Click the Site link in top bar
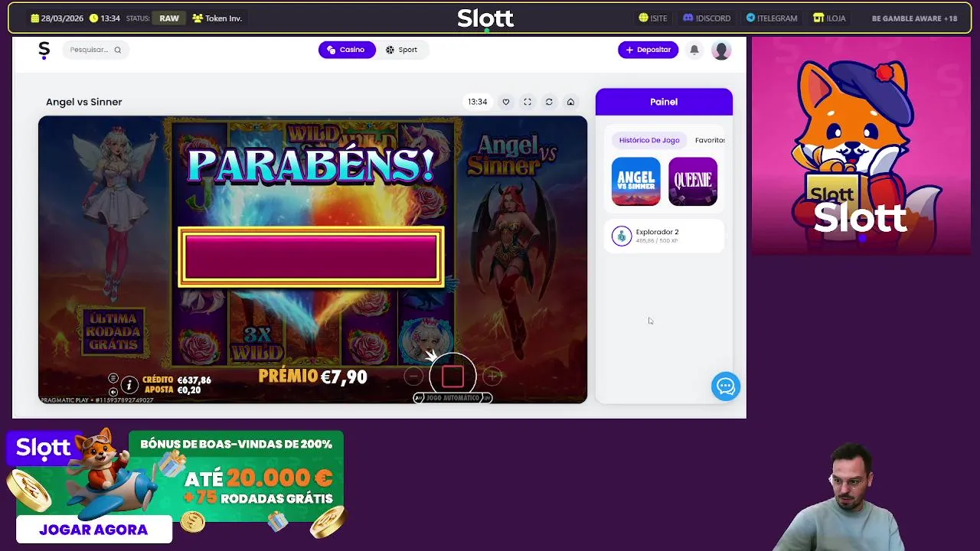 (x=653, y=18)
